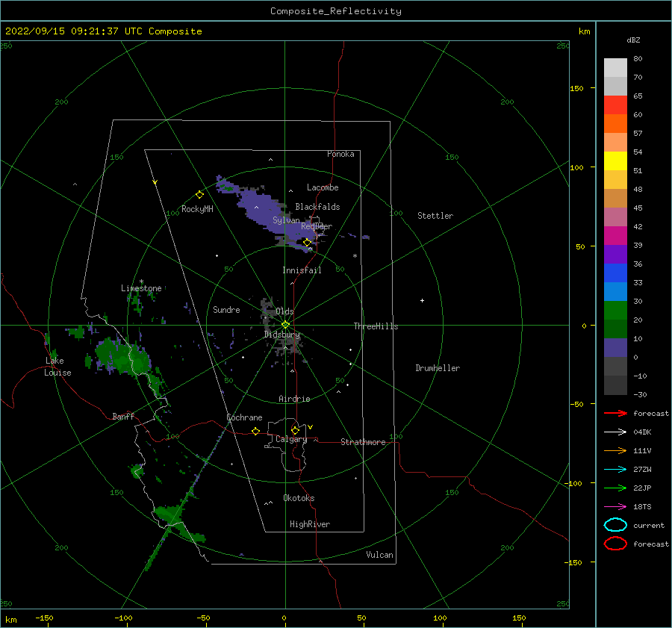Select the yellow 54 dBZ color swatch
Image resolution: width=672 pixels, height=628 pixels.
pos(615,161)
